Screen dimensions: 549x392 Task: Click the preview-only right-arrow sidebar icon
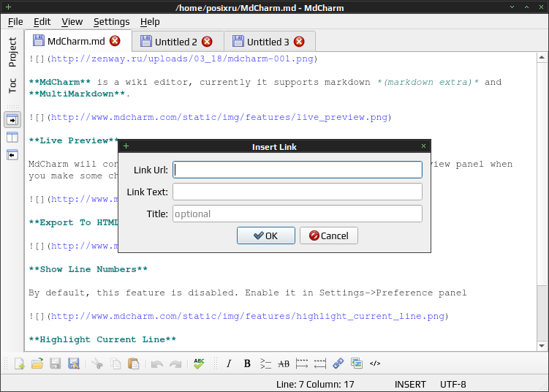[12, 120]
